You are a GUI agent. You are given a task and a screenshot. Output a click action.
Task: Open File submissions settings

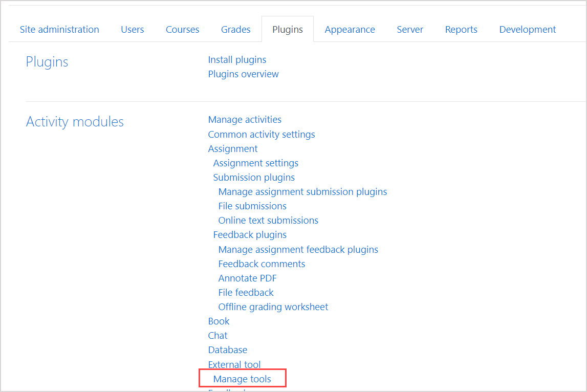(x=252, y=206)
